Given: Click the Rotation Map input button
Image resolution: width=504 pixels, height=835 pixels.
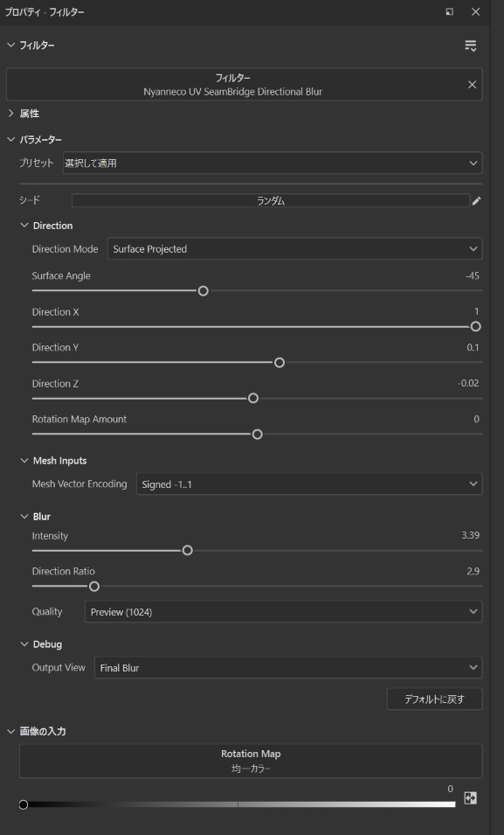Looking at the screenshot, I should pos(251,761).
